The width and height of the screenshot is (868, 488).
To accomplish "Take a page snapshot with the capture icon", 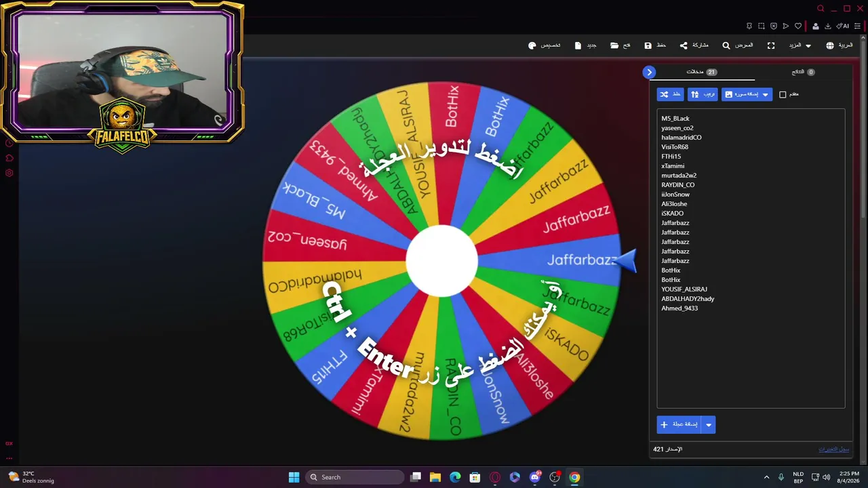I will click(762, 26).
